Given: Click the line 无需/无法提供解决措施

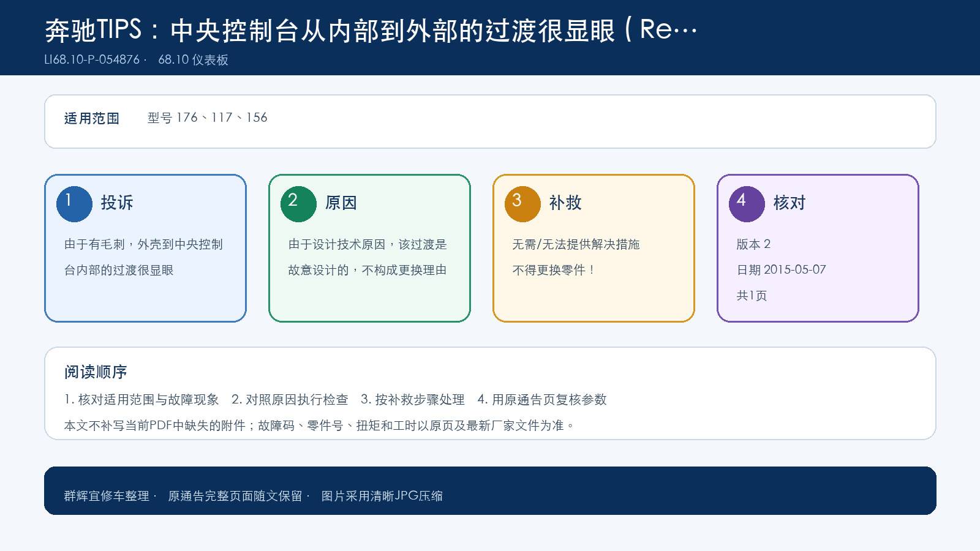Looking at the screenshot, I should 576,244.
